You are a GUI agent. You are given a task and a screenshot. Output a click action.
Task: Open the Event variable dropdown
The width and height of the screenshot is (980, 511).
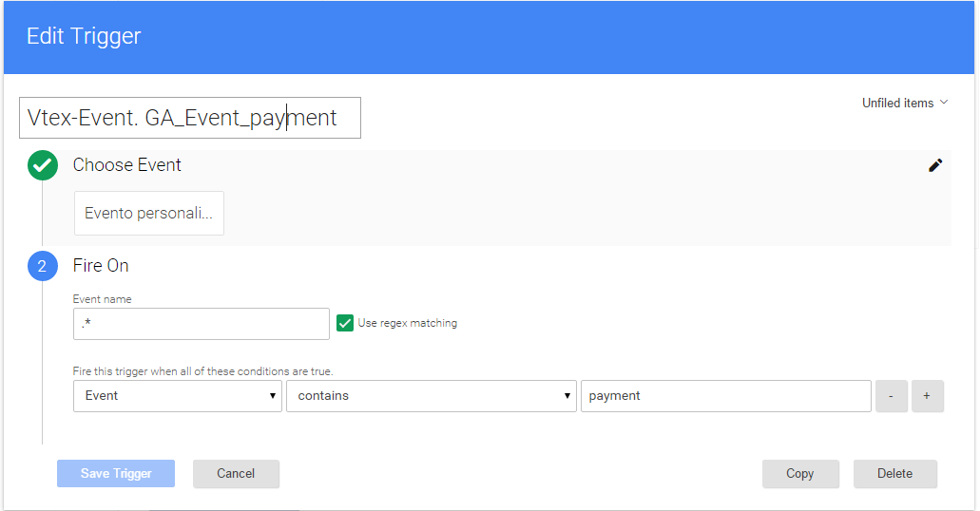click(x=178, y=396)
